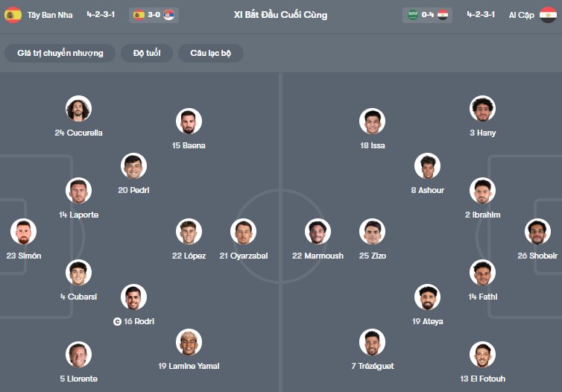562x392 pixels.
Task: Click Marmoush's player avatar
Action: click(x=318, y=232)
